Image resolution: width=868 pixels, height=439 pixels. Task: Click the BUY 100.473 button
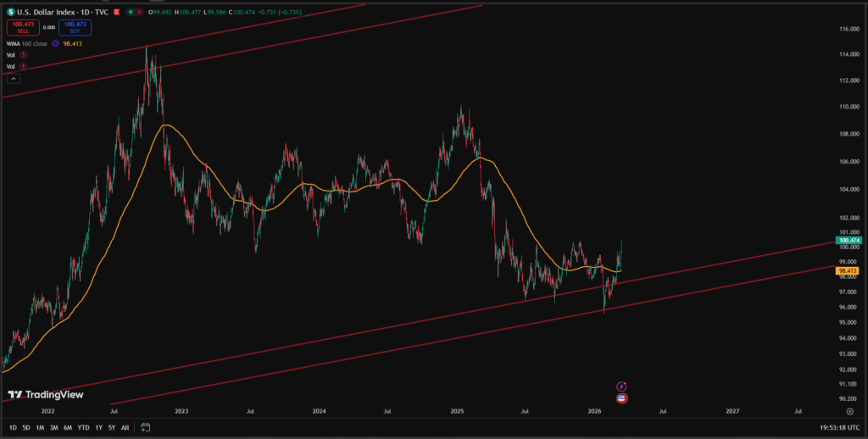click(75, 27)
